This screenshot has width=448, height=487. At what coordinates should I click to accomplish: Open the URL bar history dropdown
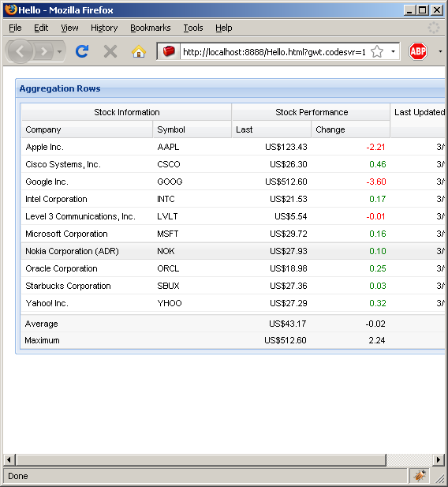click(x=393, y=51)
